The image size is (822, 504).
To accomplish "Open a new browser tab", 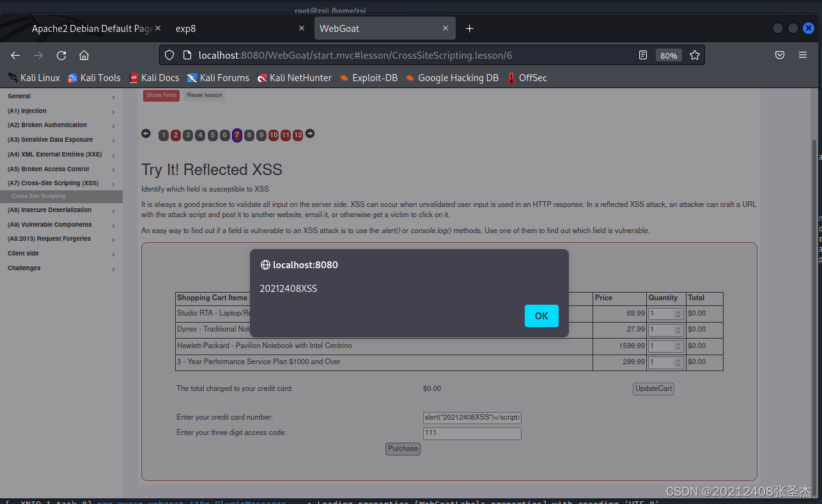I will coord(469,29).
